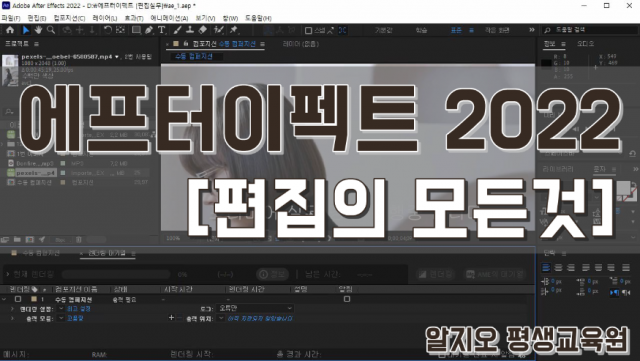The height and width of the screenshot is (361, 640).
Task: Add output module with plus icon
Action: [x=171, y=318]
